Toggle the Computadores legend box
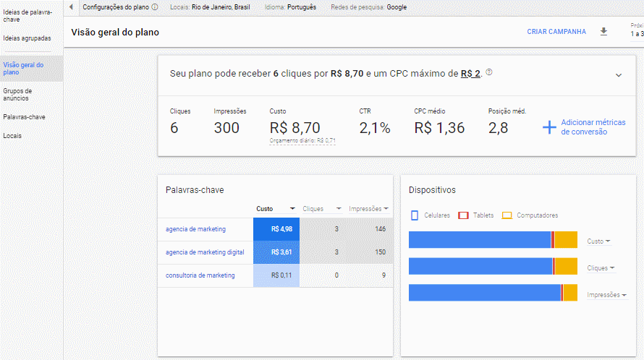644x360 pixels. point(507,215)
